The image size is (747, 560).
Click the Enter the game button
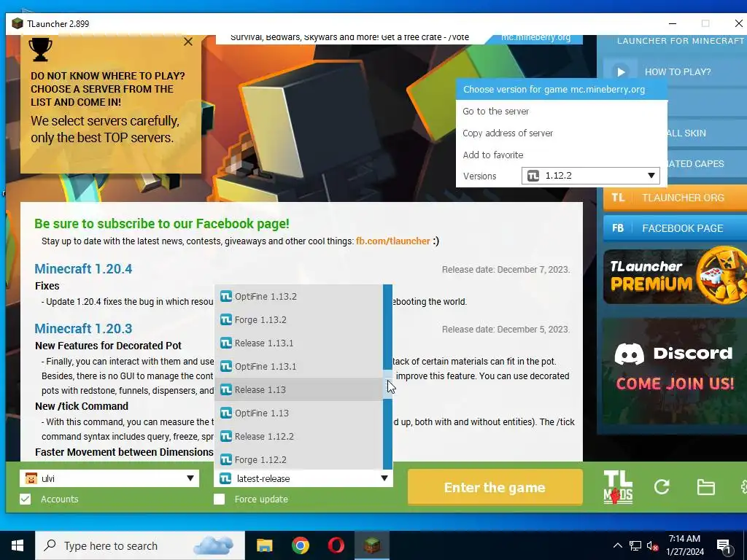(495, 487)
